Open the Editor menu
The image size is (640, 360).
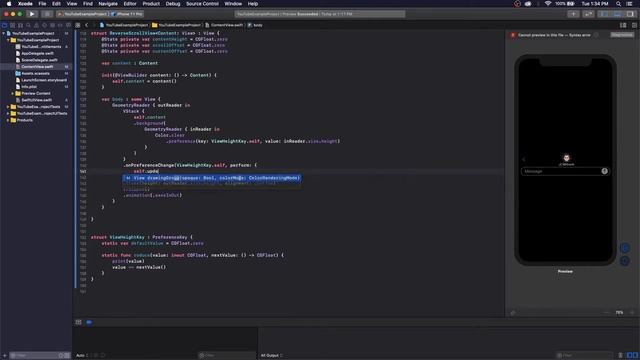130,4
